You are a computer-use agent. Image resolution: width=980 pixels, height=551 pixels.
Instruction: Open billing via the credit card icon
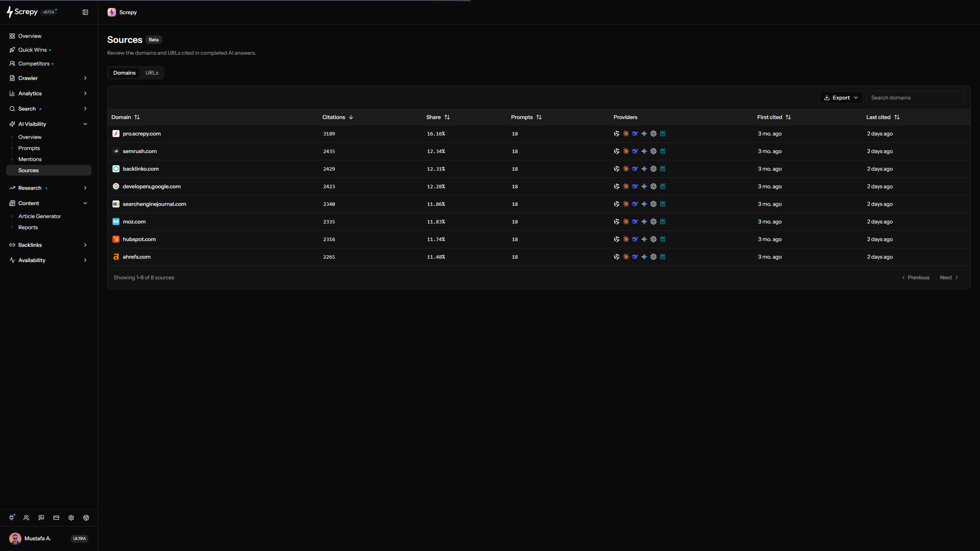pyautogui.click(x=56, y=518)
